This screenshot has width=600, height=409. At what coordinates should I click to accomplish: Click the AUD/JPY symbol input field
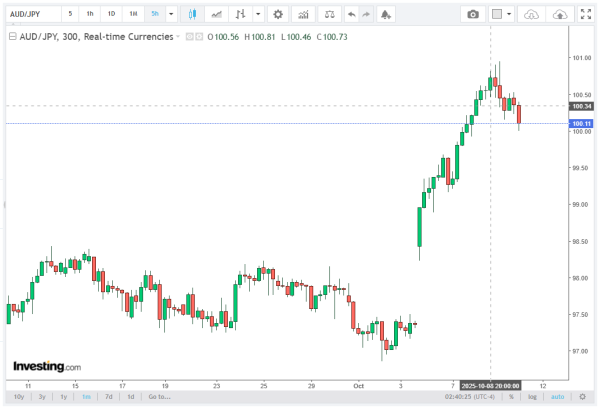click(30, 15)
